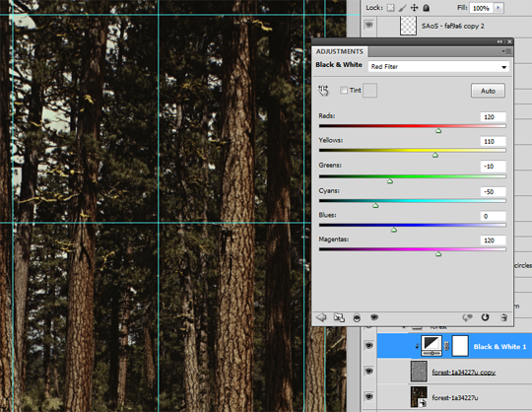Toggle lock position move icon
The image size is (532, 412).
point(414,8)
